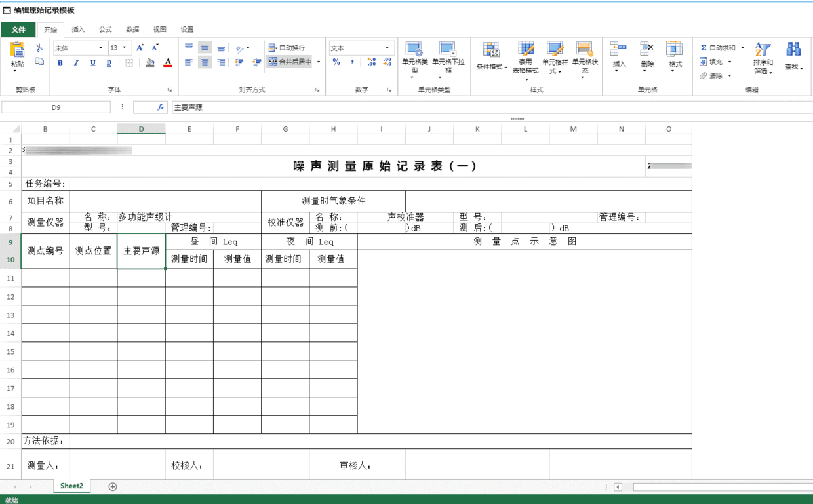The width and height of the screenshot is (813, 504).
Task: Switch to the 设置 settings tab
Action: point(187,29)
